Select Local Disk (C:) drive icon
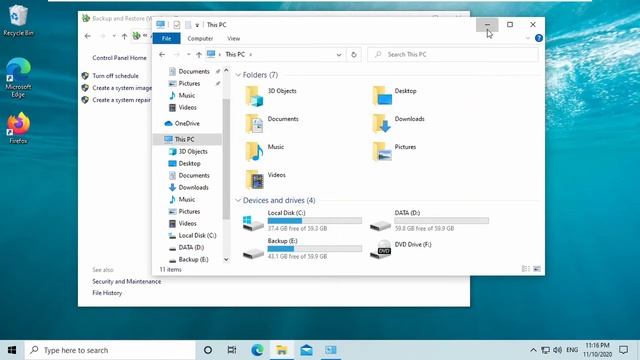640x360 pixels. click(x=253, y=222)
